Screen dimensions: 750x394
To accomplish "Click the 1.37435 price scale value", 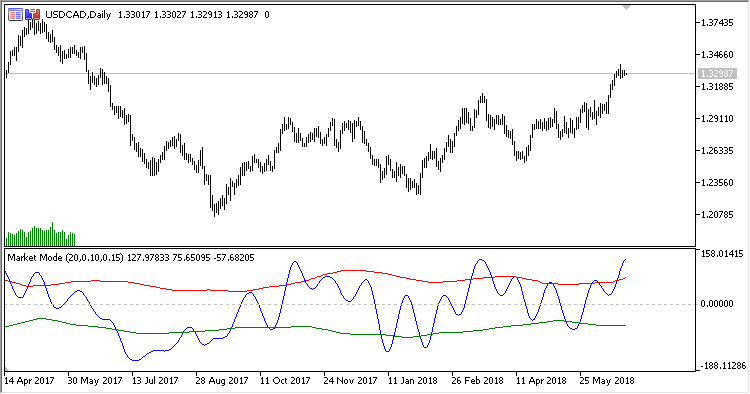I will (717, 23).
